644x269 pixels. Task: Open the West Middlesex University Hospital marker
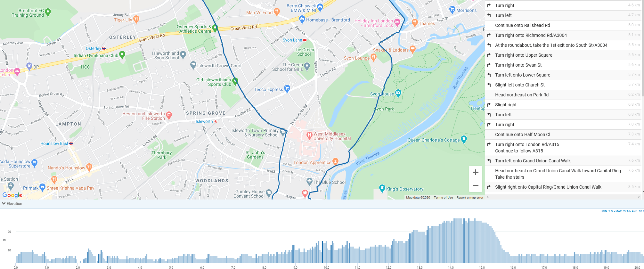click(309, 135)
